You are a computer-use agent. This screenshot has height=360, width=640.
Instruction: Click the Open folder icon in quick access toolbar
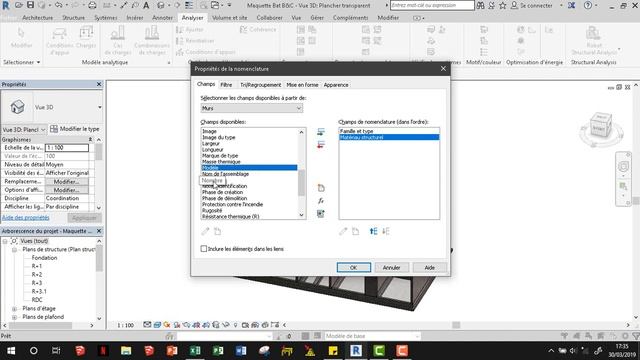pyautogui.click(x=19, y=5)
